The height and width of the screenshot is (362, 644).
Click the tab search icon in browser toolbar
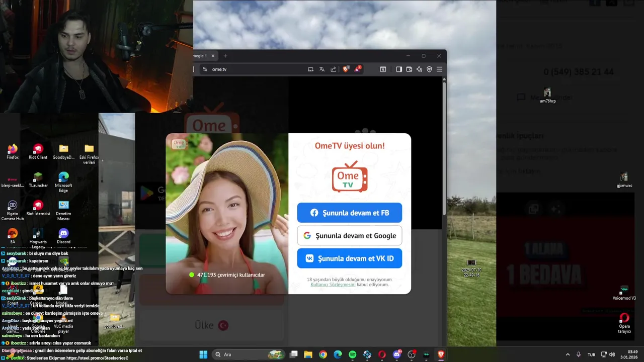click(383, 69)
